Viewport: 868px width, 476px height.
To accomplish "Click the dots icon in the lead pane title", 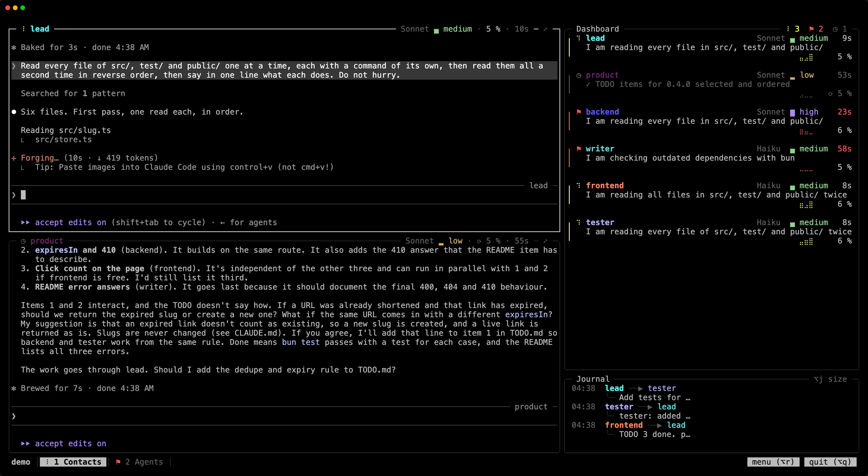I will [23, 29].
